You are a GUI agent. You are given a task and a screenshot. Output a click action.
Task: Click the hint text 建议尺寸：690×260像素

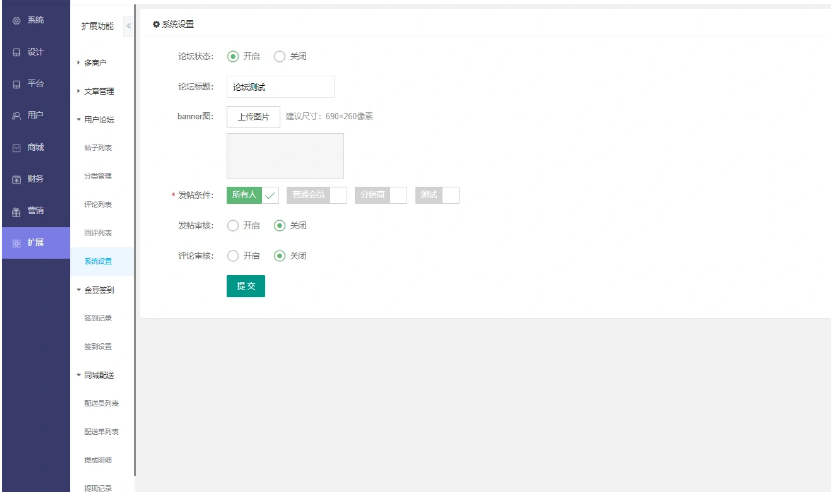pos(329,117)
